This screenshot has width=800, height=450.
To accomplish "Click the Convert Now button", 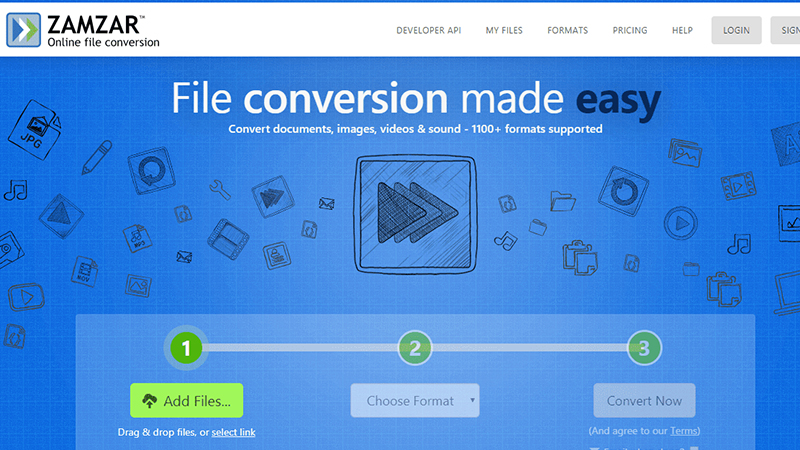I will coord(644,401).
